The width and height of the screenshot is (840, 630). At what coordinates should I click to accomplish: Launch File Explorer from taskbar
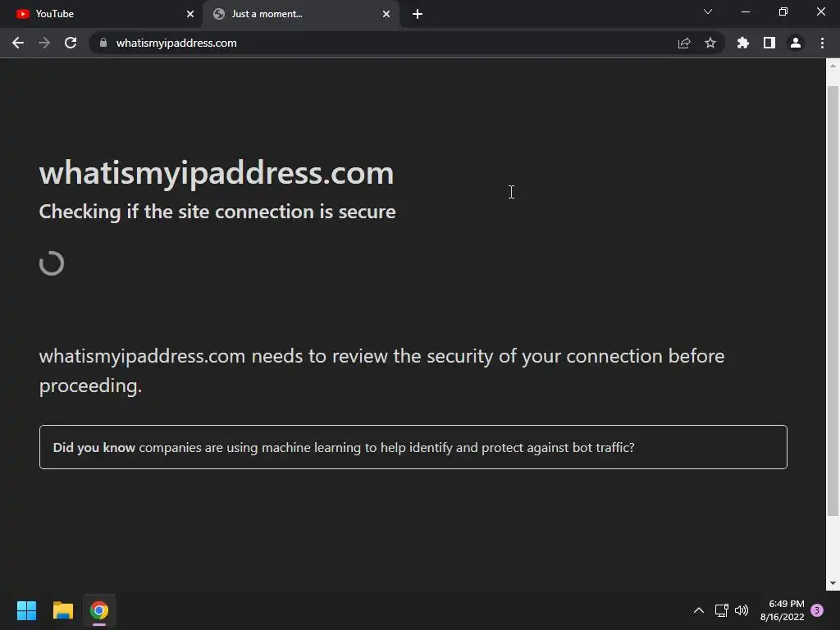62,610
